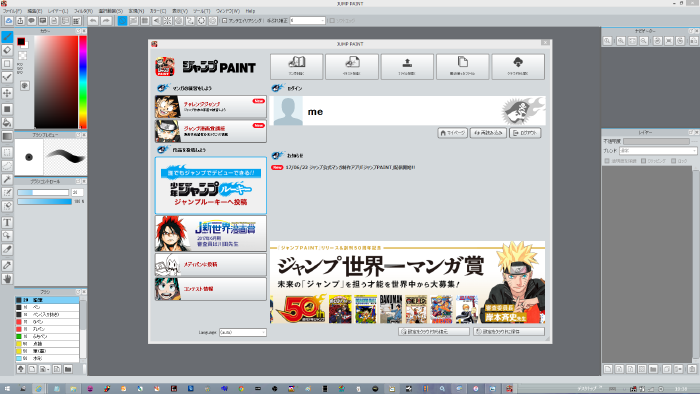Click the マイページ button
Screen dimensions: 700x394
(x=453, y=133)
